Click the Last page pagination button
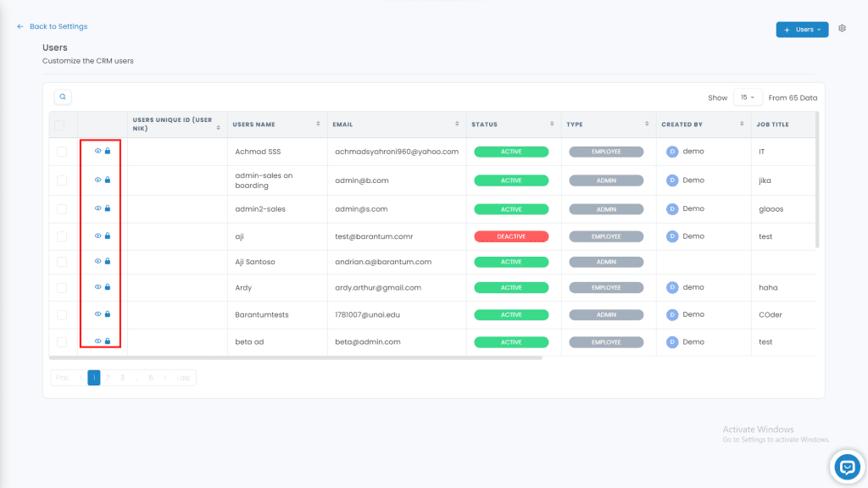 click(184, 378)
